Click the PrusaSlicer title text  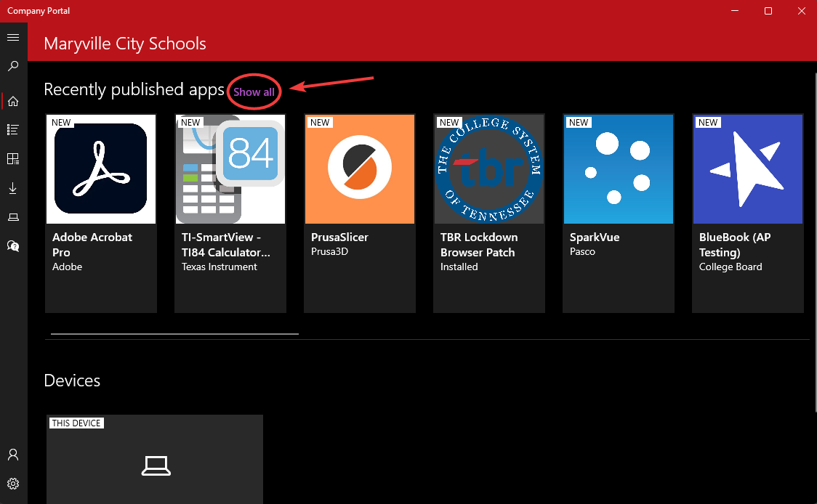pos(339,237)
